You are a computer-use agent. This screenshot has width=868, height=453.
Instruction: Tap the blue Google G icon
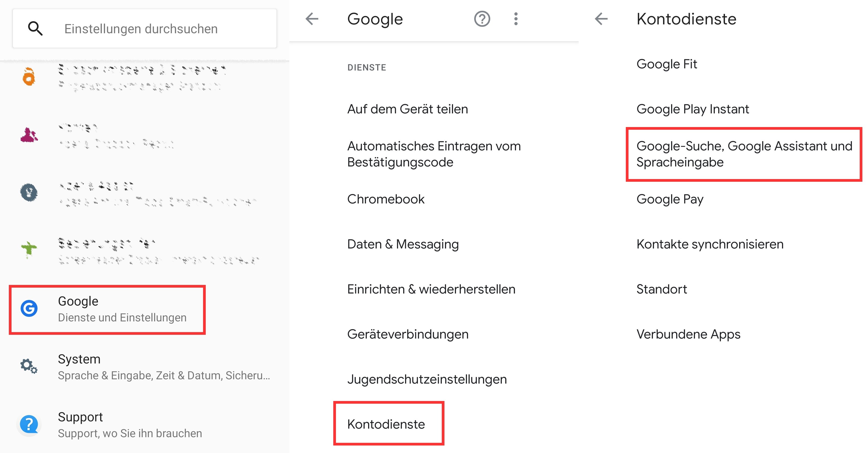tap(29, 309)
